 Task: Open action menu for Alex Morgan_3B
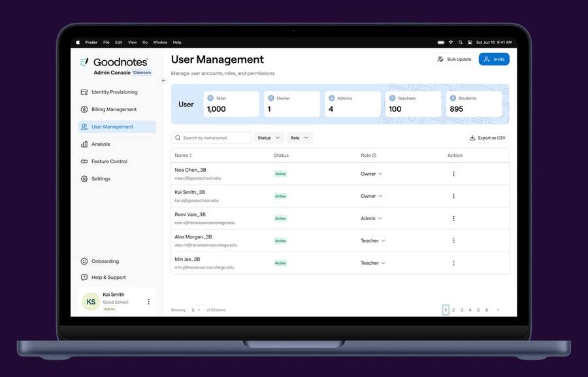[454, 241]
